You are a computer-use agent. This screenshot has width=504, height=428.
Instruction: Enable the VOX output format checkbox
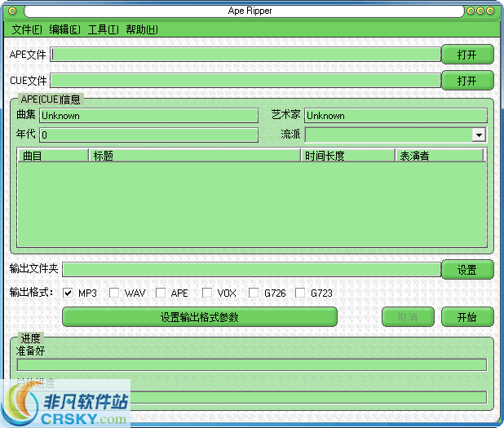click(207, 293)
